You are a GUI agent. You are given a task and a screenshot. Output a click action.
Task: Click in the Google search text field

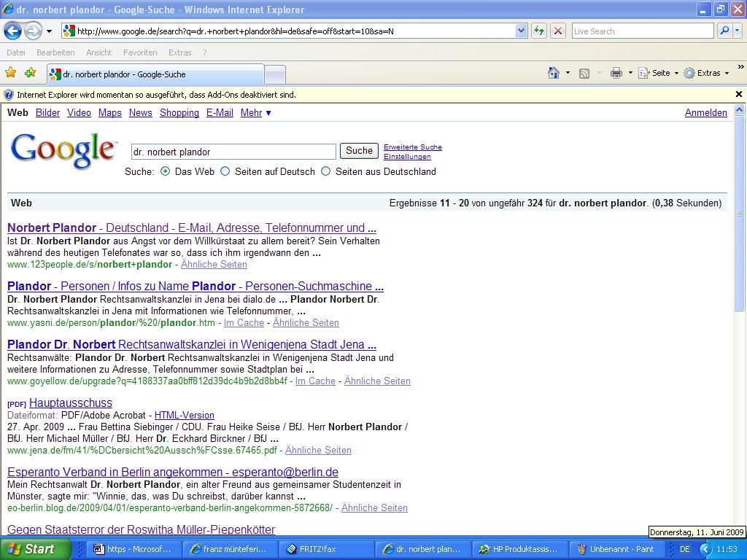pos(233,152)
